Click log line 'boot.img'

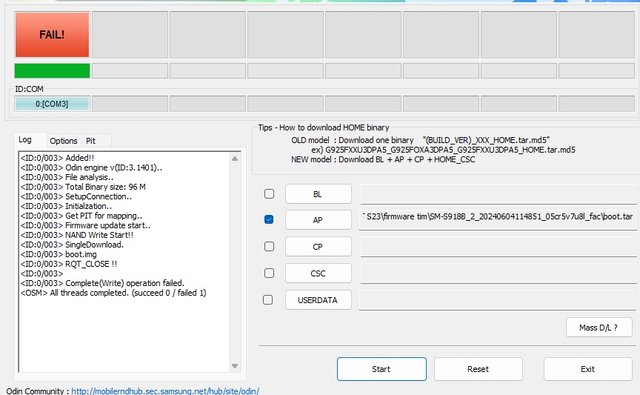tap(59, 254)
